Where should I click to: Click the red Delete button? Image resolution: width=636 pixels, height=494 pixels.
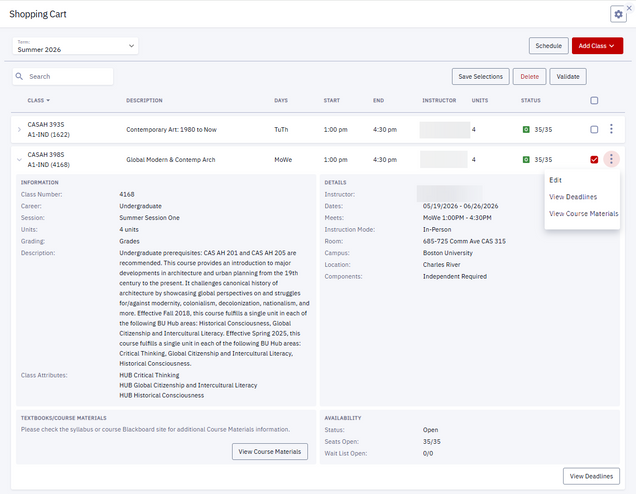[x=529, y=76]
